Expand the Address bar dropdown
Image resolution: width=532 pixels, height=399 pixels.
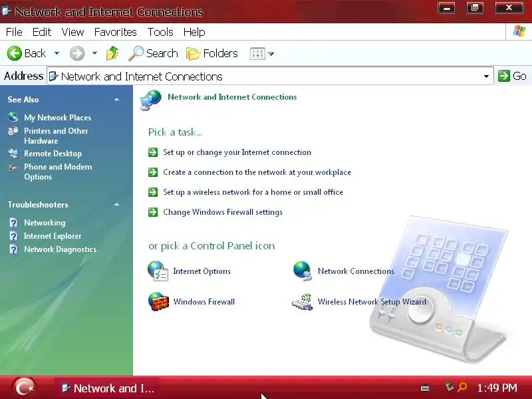coord(486,76)
